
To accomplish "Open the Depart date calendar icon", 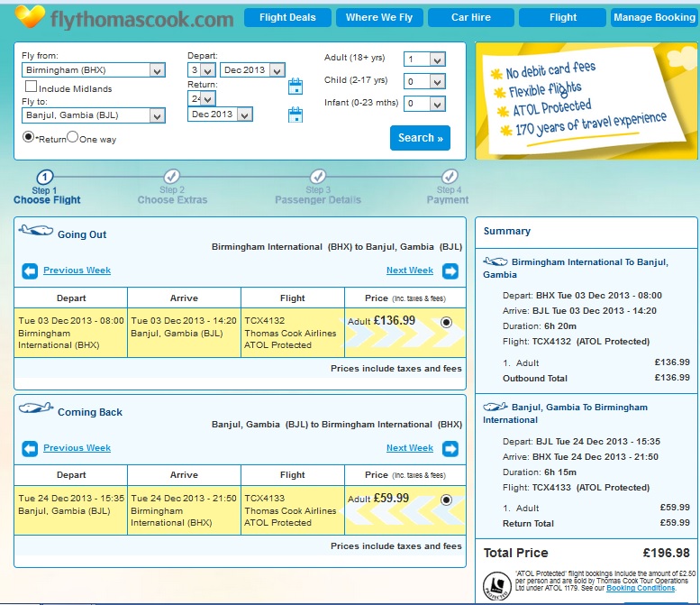I will (x=295, y=86).
